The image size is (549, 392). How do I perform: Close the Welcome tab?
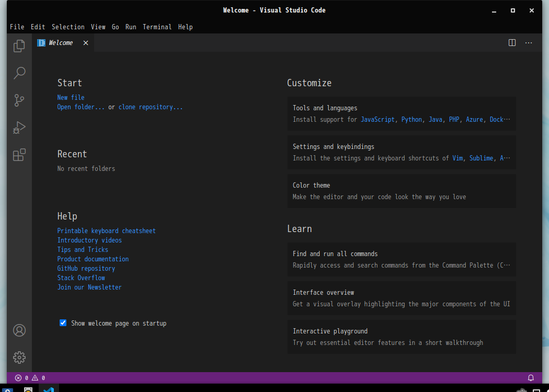(86, 43)
